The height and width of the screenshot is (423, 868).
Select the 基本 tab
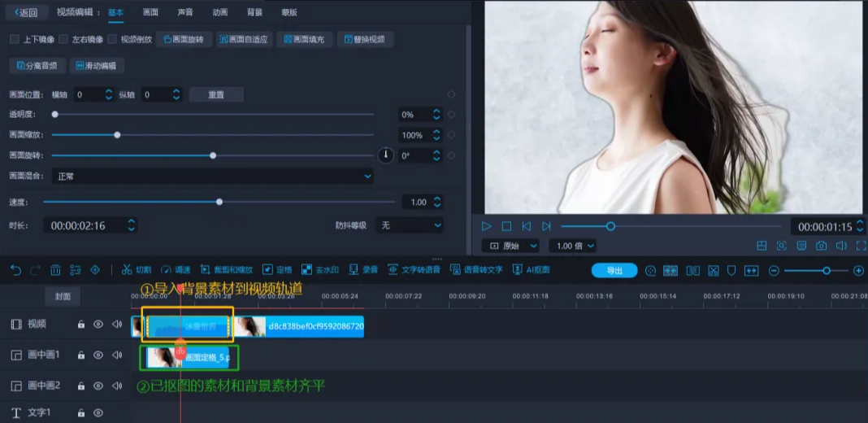[115, 12]
